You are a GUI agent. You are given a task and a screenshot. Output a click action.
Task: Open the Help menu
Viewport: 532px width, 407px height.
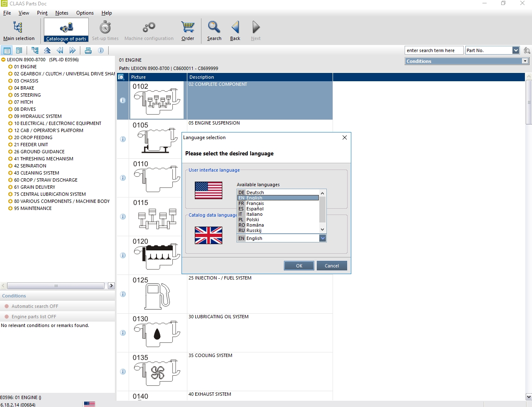[x=107, y=13]
